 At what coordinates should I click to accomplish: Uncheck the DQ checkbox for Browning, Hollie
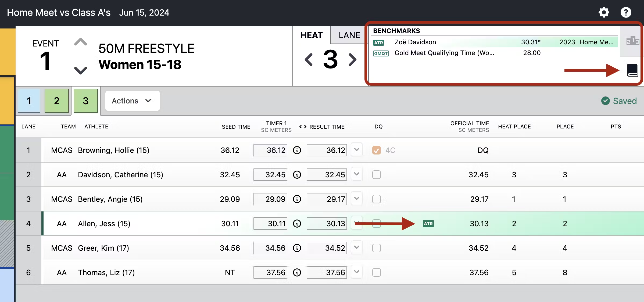tap(376, 150)
